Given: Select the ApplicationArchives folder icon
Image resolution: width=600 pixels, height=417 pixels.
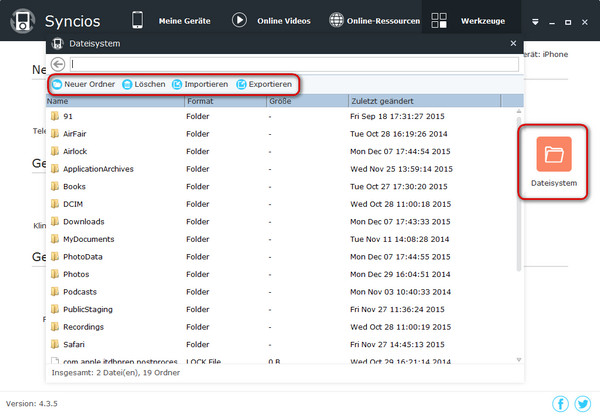Looking at the screenshot, I should (x=55, y=169).
